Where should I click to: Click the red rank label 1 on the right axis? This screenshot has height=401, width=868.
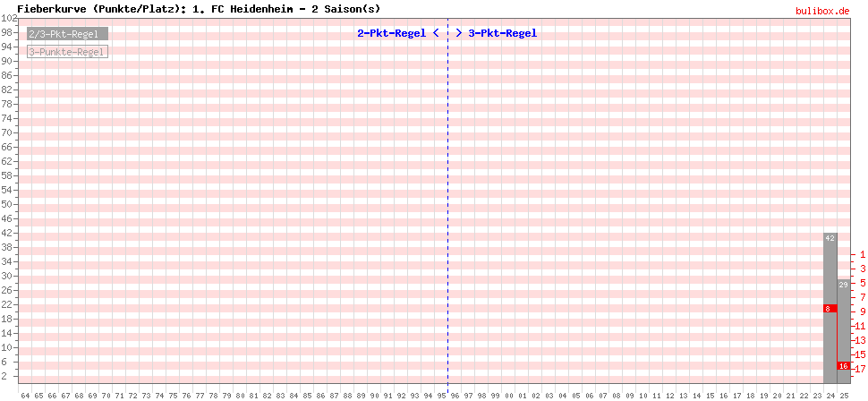864,254
